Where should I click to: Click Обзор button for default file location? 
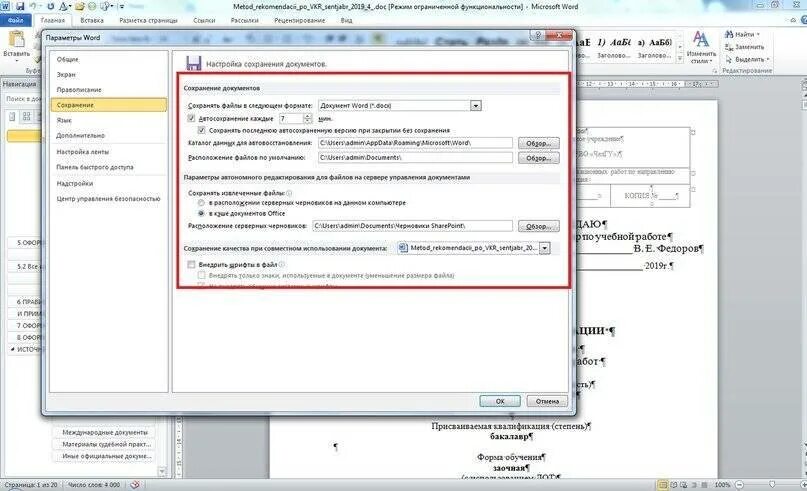538,158
